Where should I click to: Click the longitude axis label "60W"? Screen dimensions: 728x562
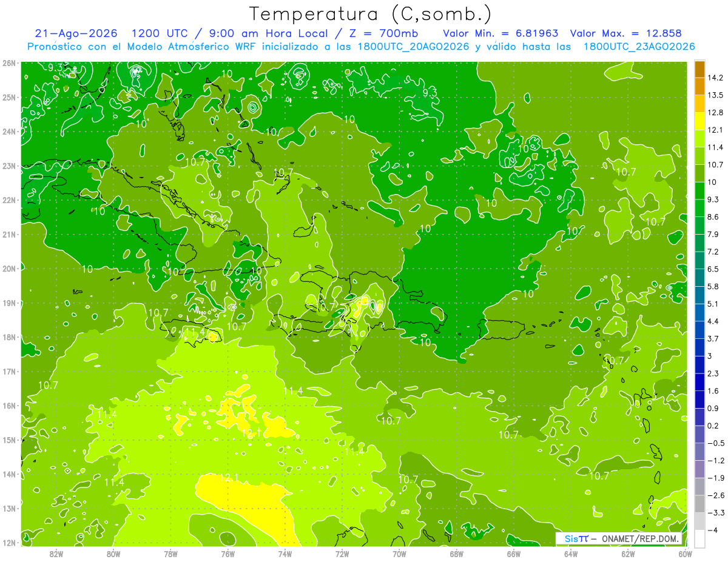tap(685, 554)
